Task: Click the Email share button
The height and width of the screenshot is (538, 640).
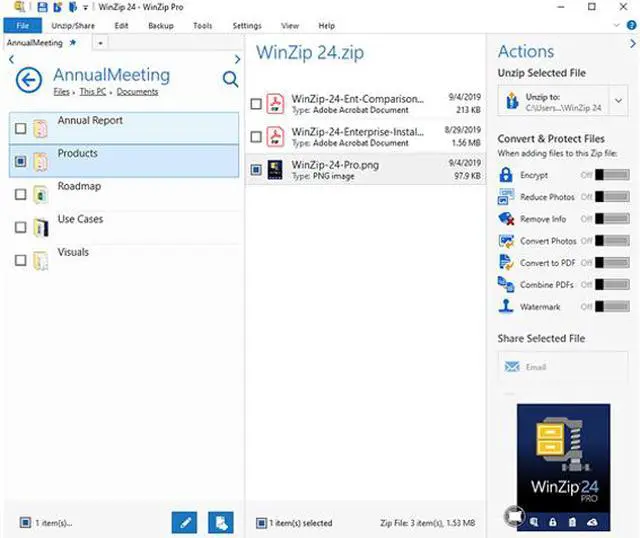Action: point(563,367)
